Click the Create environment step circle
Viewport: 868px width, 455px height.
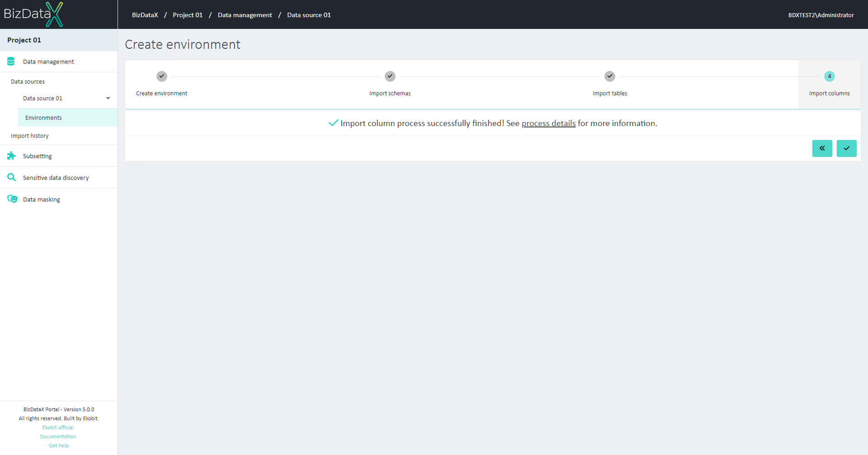pos(162,76)
